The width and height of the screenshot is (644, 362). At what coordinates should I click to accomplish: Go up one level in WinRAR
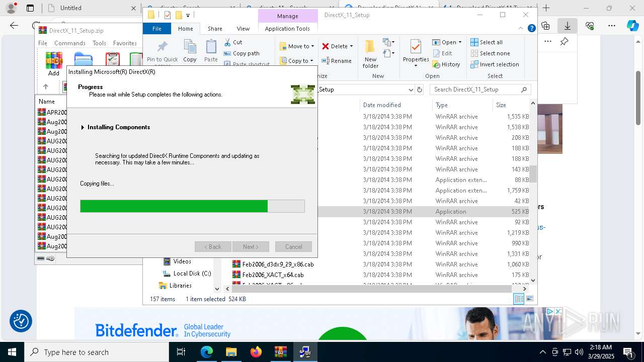tap(46, 86)
